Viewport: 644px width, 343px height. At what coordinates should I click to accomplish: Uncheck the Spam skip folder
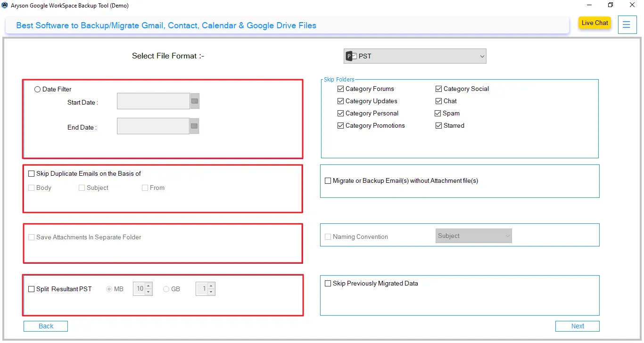[x=438, y=114]
